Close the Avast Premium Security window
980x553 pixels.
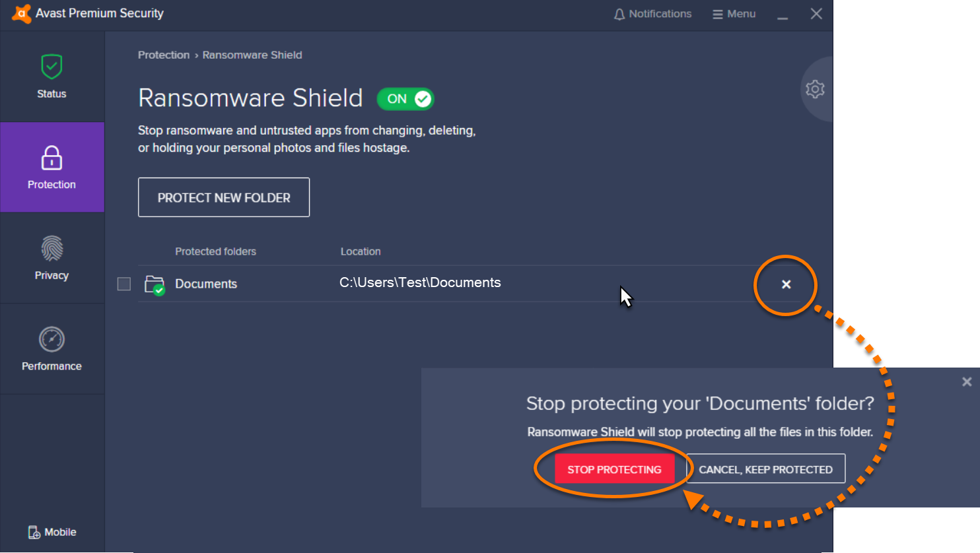816,14
